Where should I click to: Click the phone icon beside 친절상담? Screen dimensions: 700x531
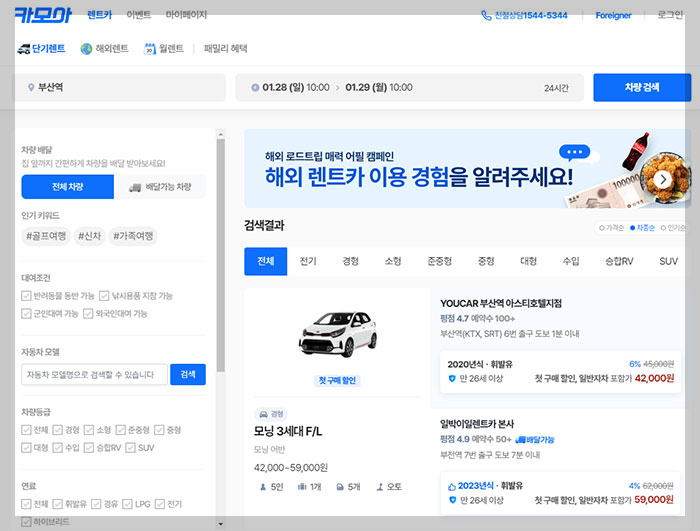[486, 16]
